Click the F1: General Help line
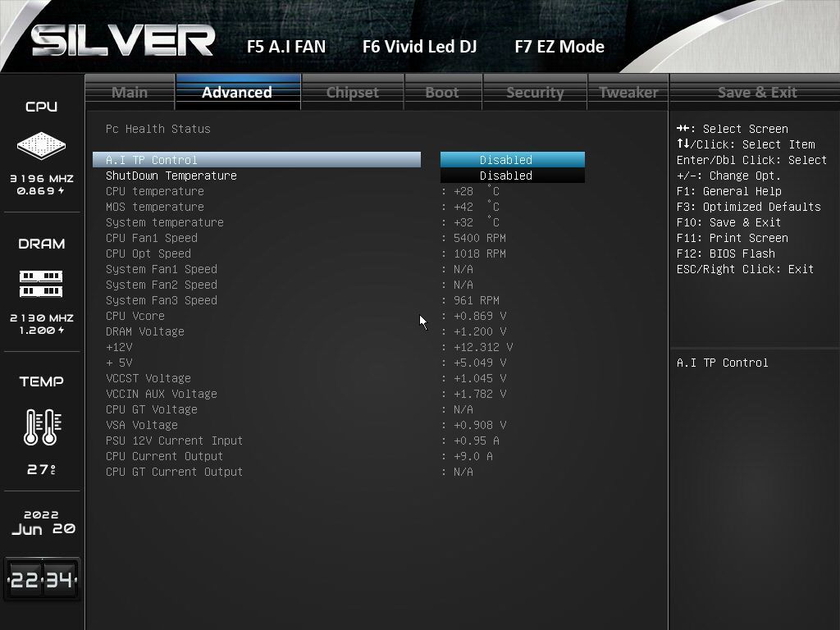Image resolution: width=840 pixels, height=630 pixels. coord(728,191)
